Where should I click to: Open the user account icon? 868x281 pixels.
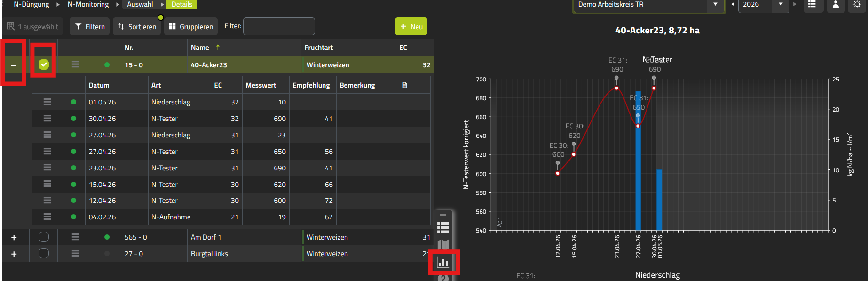(x=836, y=4)
